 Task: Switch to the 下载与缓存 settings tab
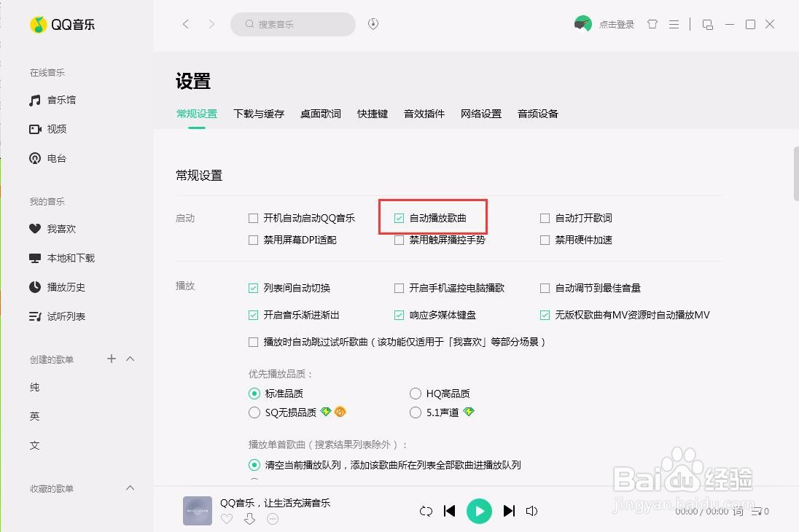point(258,114)
